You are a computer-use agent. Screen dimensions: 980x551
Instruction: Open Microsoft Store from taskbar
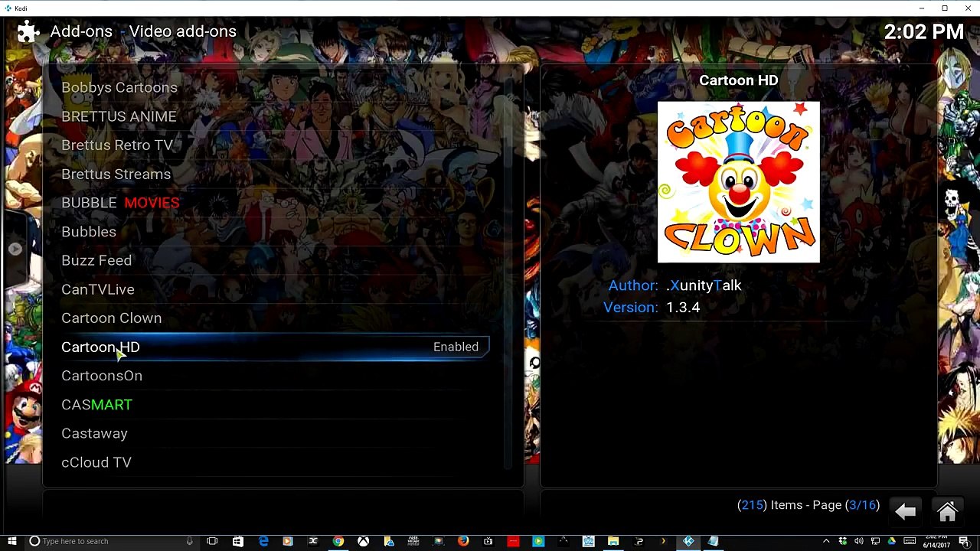(237, 541)
